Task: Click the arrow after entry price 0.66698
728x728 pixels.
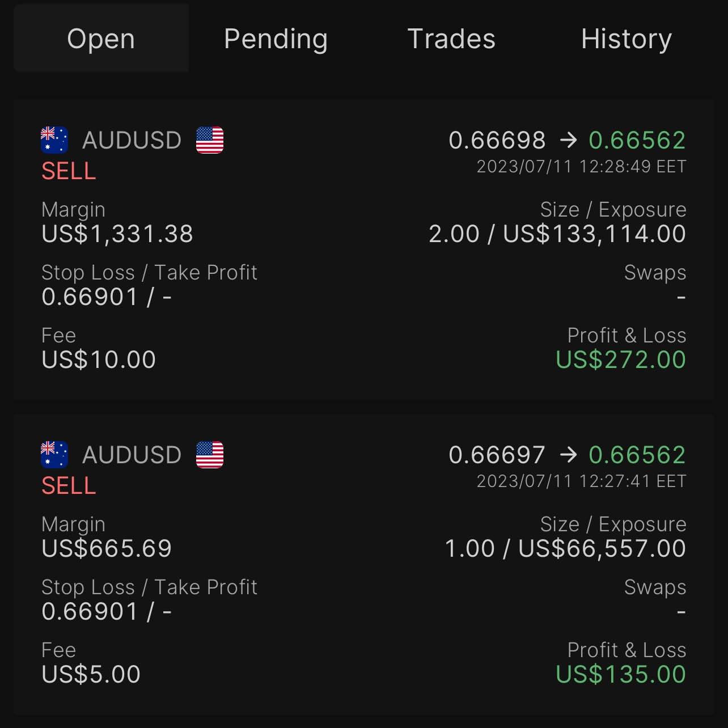Action: click(568, 140)
